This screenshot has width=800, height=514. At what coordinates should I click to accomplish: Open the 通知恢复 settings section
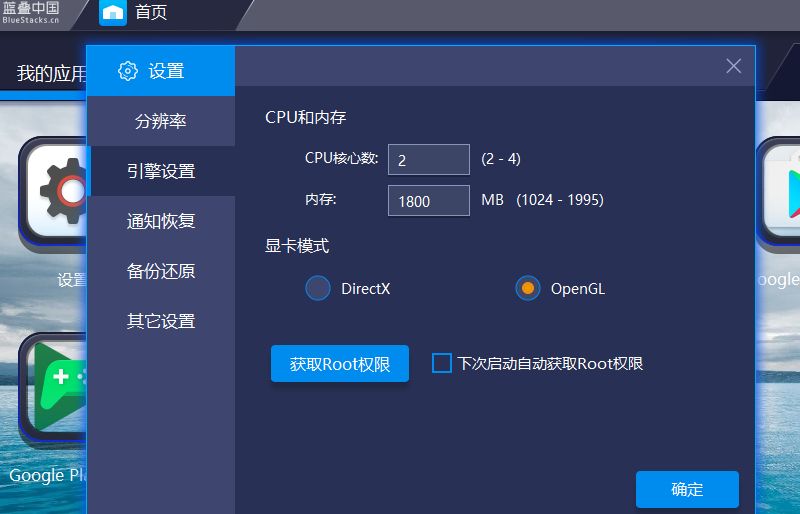pos(161,221)
